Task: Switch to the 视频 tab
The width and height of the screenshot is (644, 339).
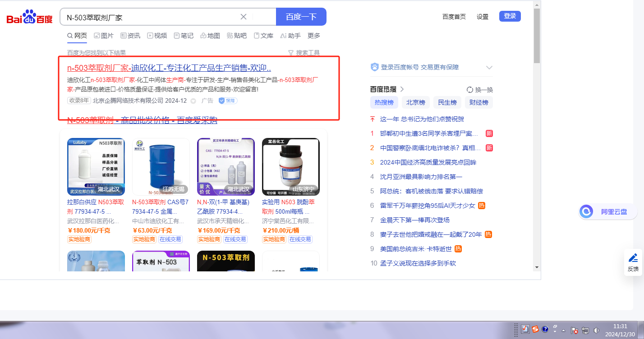Action: click(x=157, y=36)
